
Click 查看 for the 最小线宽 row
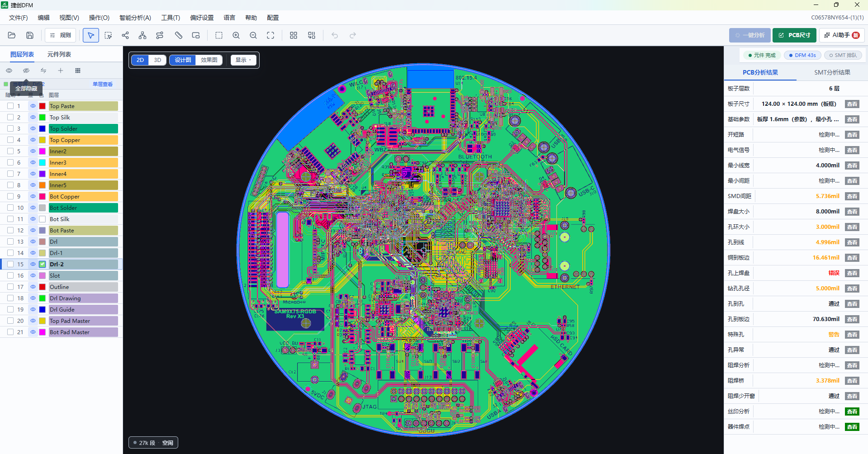tap(852, 166)
